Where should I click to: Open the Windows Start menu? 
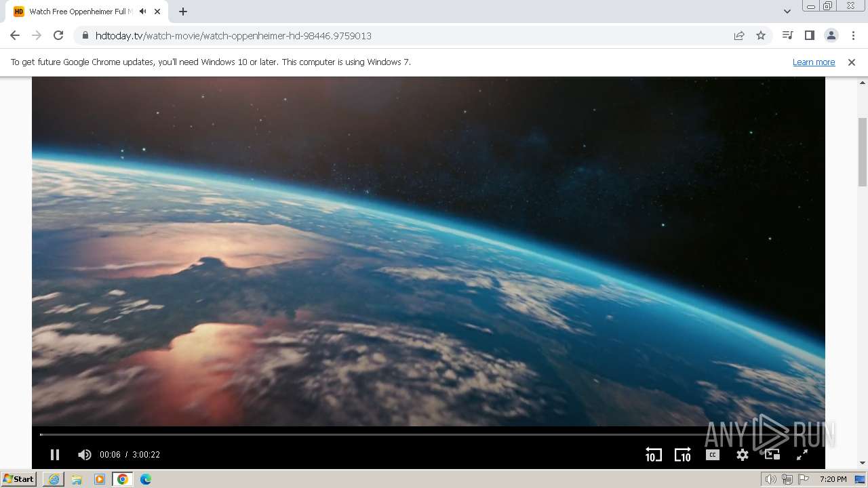click(19, 479)
